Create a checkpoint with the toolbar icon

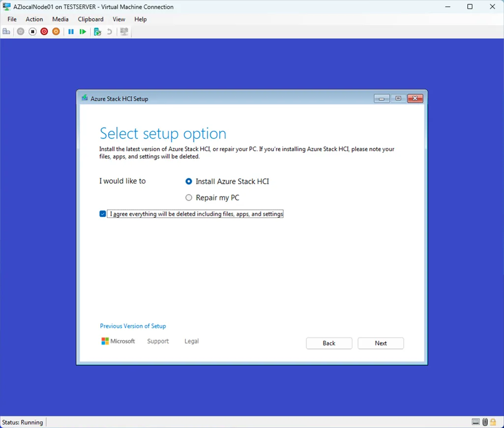click(97, 31)
